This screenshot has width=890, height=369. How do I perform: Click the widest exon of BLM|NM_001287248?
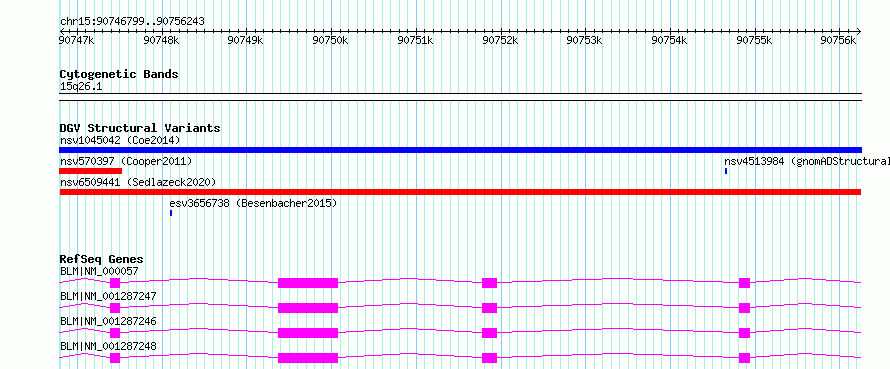click(308, 358)
